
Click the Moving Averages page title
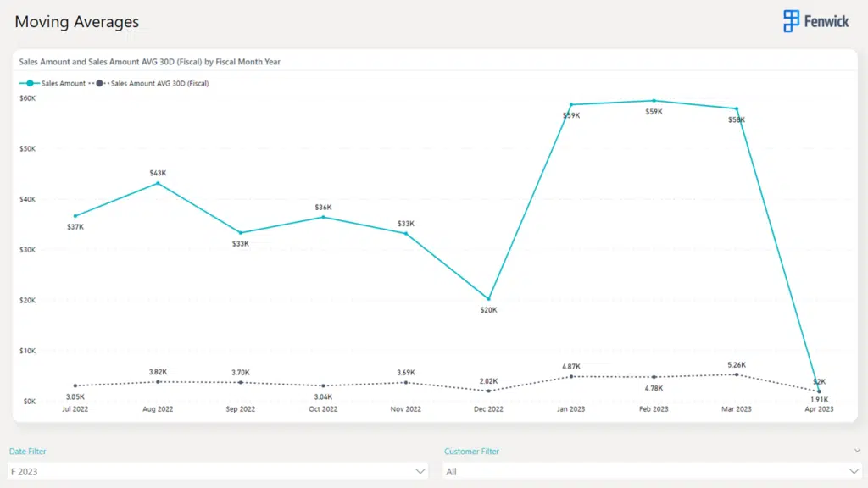point(77,22)
